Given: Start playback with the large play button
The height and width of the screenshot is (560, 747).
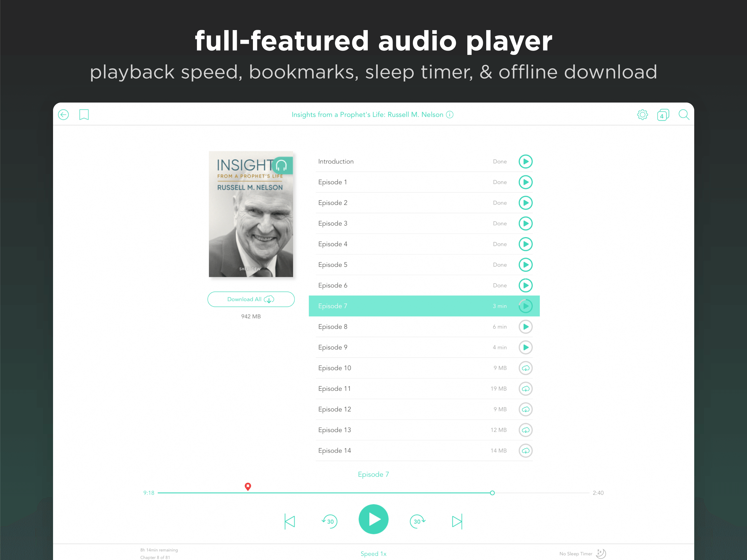Looking at the screenshot, I should 373,519.
